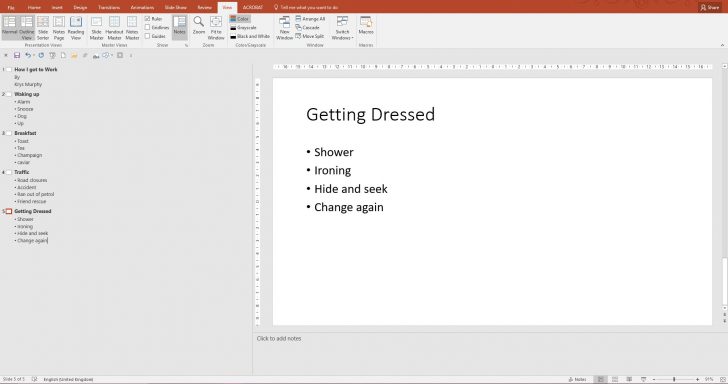Image resolution: width=728 pixels, height=384 pixels.
Task: Enable the Gridlines checkbox
Action: [147, 27]
